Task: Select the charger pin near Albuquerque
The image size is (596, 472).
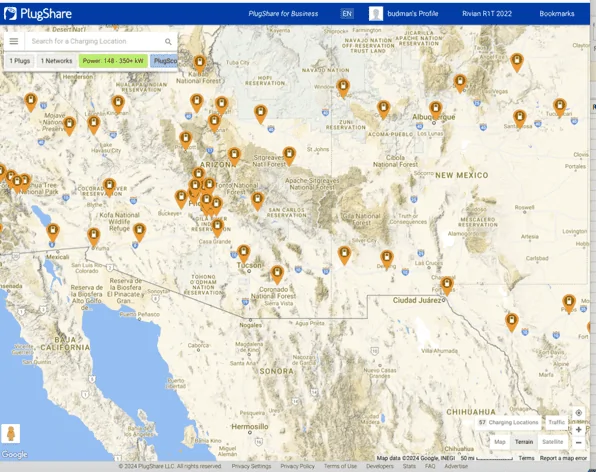Action: [436, 110]
